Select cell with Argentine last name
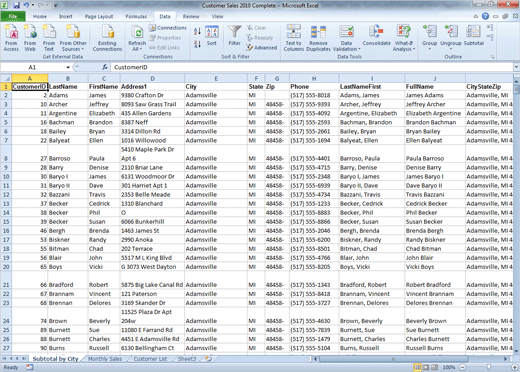 coord(68,113)
